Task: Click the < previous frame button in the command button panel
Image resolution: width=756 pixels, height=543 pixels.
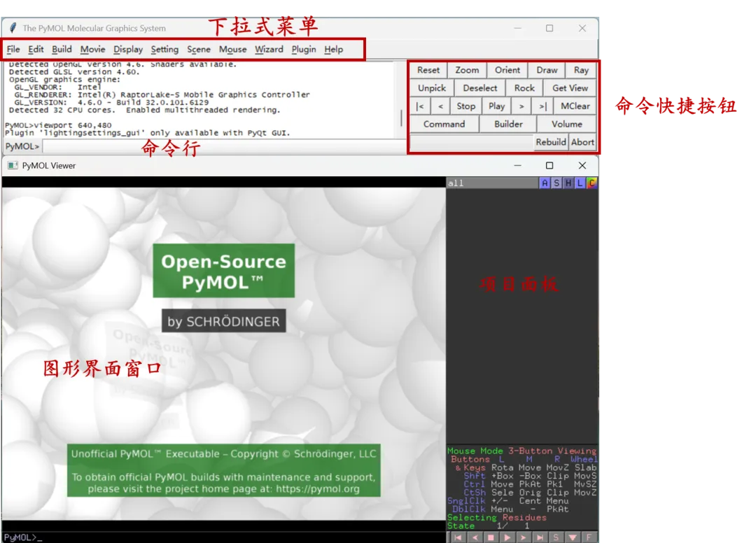Action: click(x=440, y=106)
